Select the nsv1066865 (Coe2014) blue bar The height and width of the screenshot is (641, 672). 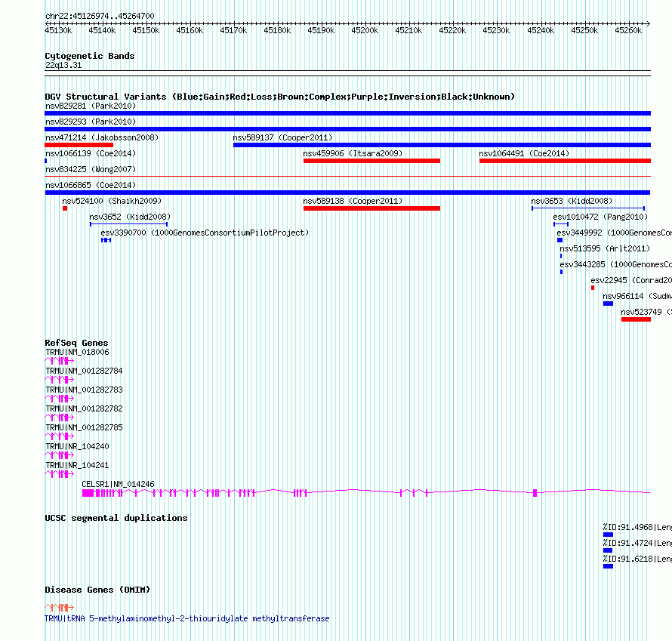tap(347, 193)
